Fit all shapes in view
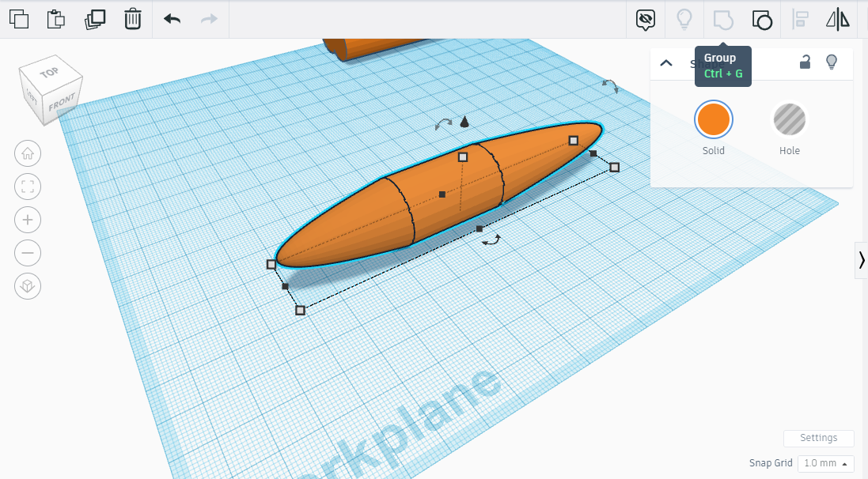 point(28,187)
